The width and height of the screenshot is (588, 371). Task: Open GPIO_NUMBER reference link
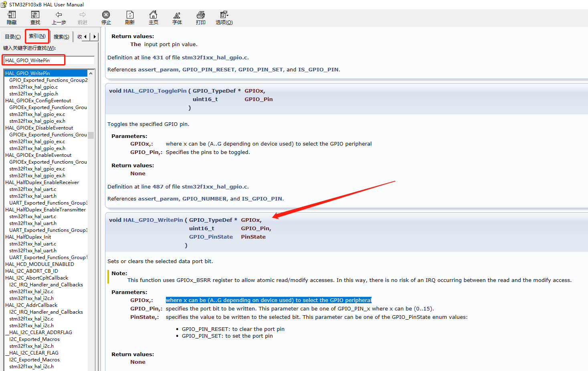click(x=204, y=199)
